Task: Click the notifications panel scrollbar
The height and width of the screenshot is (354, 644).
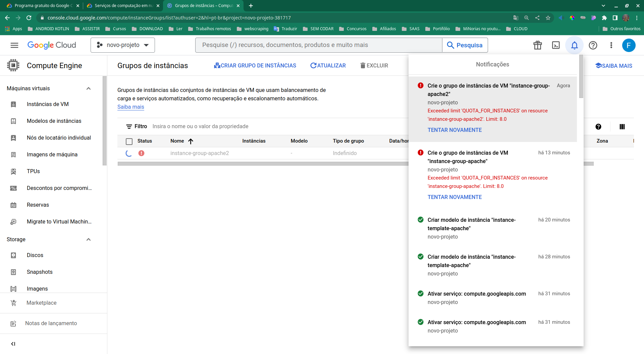Action: [x=581, y=77]
